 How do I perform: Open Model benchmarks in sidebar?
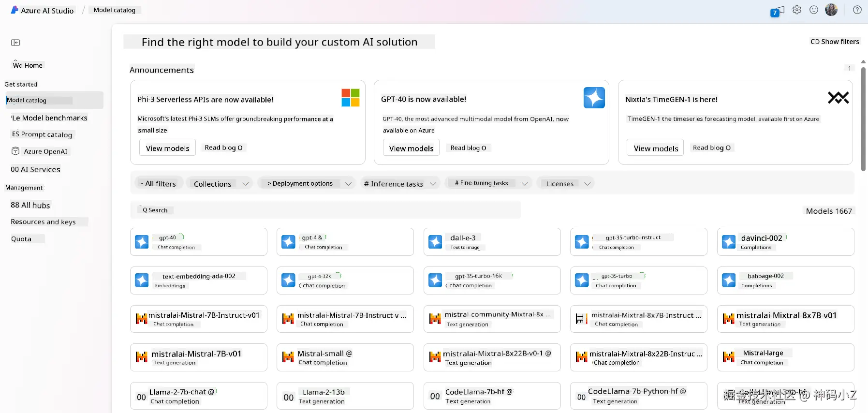pos(50,118)
